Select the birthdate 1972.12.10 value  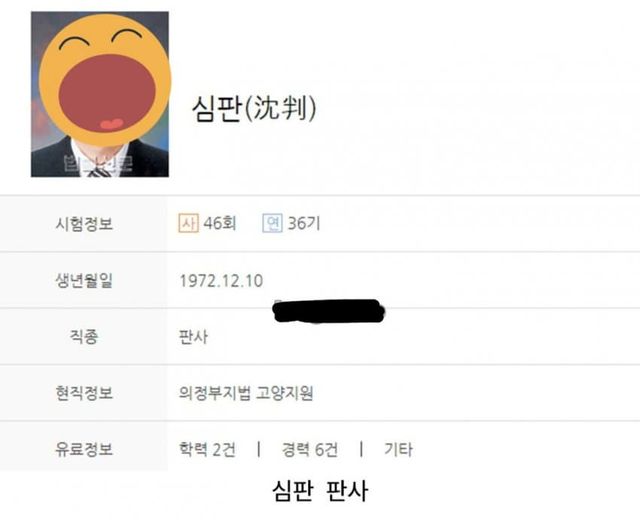coord(221,281)
